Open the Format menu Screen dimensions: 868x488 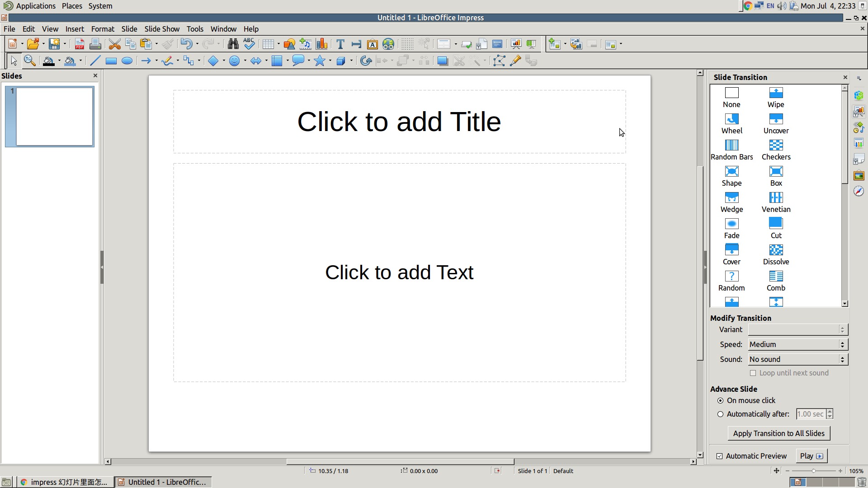[x=103, y=29]
